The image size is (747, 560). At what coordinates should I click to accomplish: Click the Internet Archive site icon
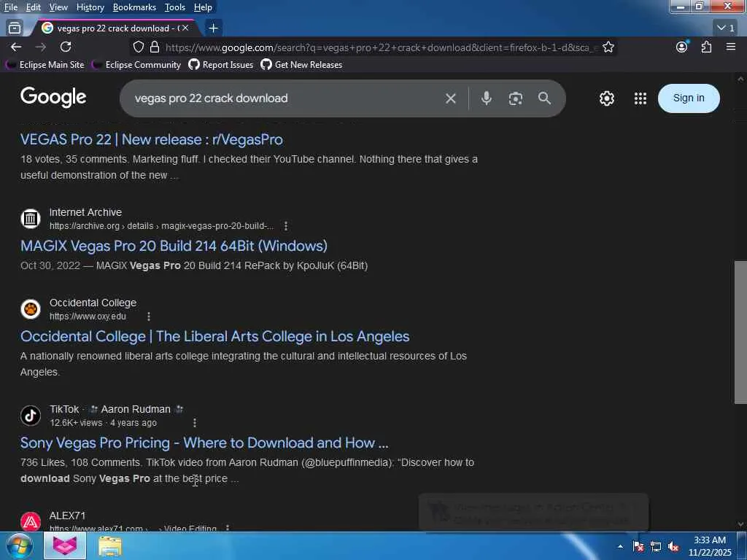point(31,219)
